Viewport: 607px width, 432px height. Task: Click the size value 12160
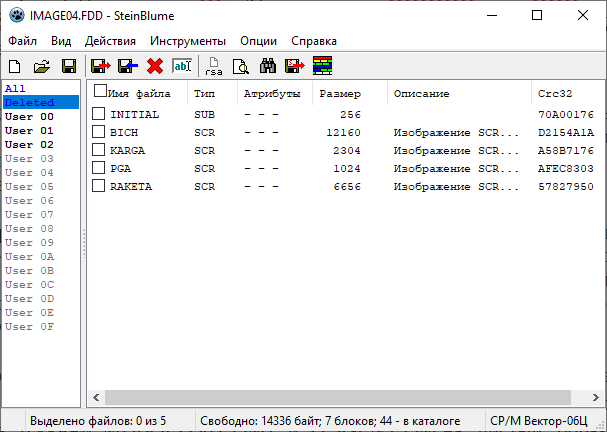(x=343, y=132)
